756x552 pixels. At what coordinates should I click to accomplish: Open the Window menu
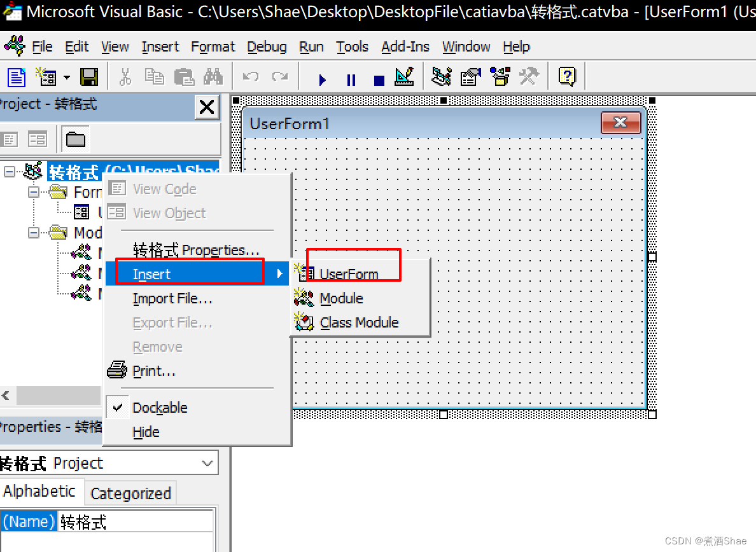click(466, 46)
